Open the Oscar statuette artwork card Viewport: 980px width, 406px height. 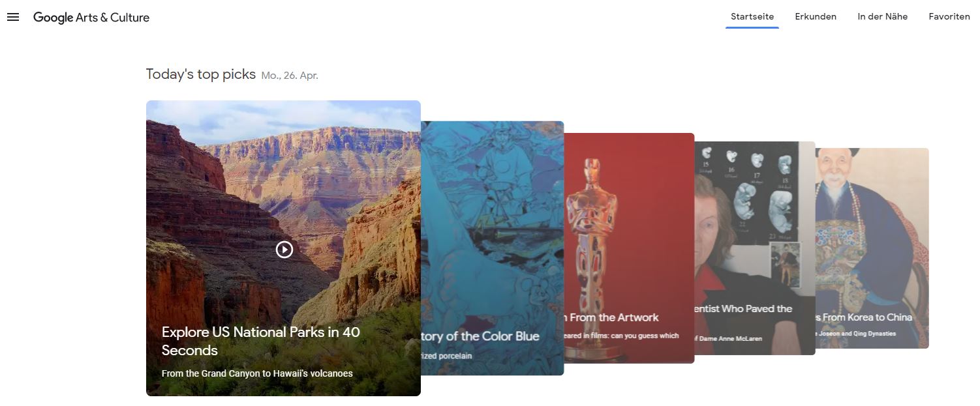point(629,248)
